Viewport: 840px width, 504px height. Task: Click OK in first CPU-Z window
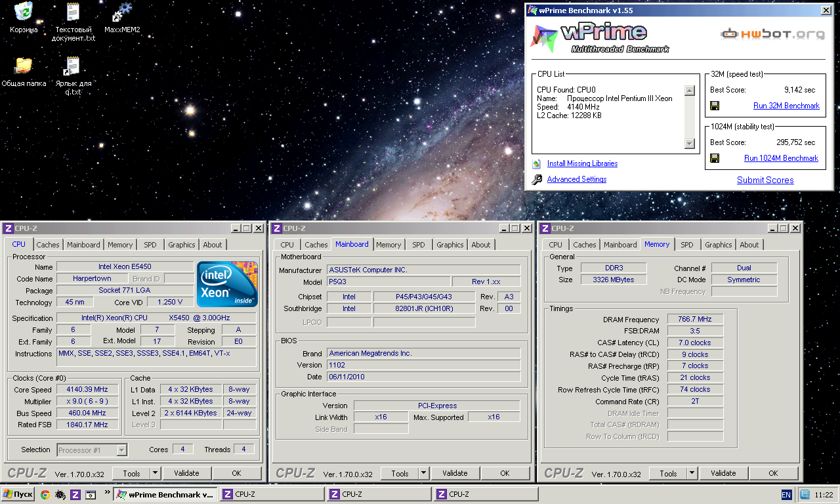(236, 473)
